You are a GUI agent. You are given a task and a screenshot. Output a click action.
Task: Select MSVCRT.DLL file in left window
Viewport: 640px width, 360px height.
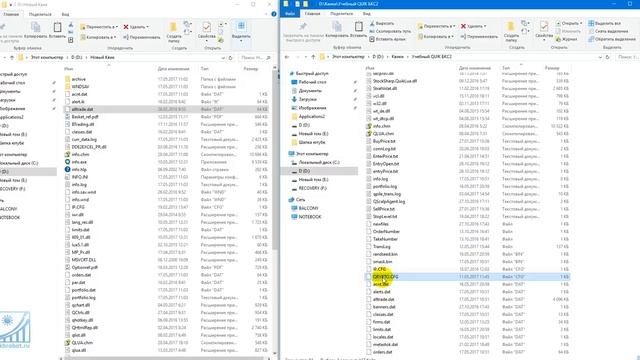point(84,260)
